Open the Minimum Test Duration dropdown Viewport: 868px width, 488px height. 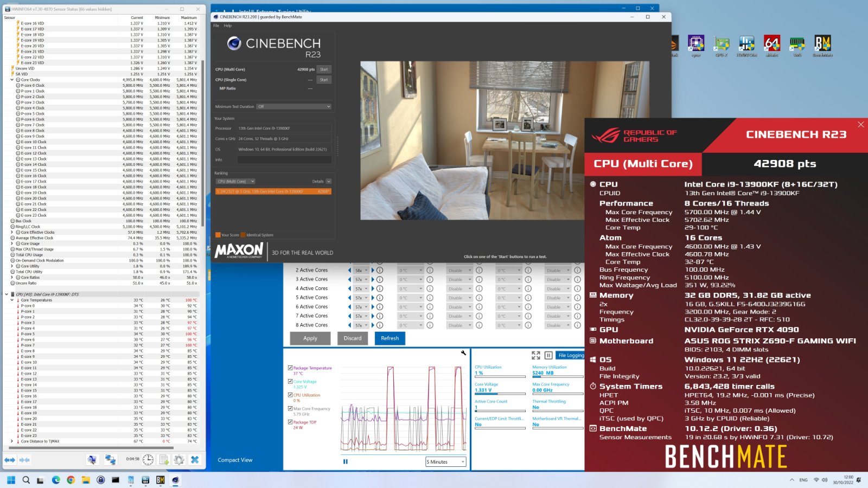[293, 107]
